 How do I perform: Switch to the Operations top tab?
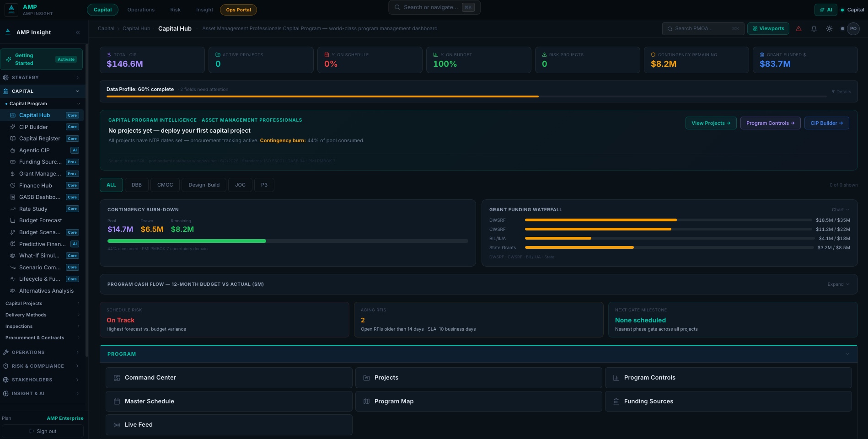[141, 10]
